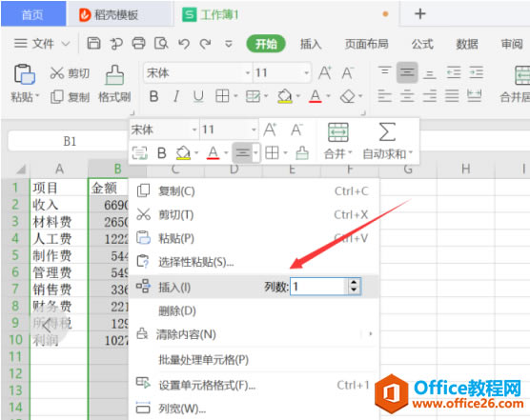530x420 pixels.
Task: Click the ribbon Borders icon
Action: point(222,96)
